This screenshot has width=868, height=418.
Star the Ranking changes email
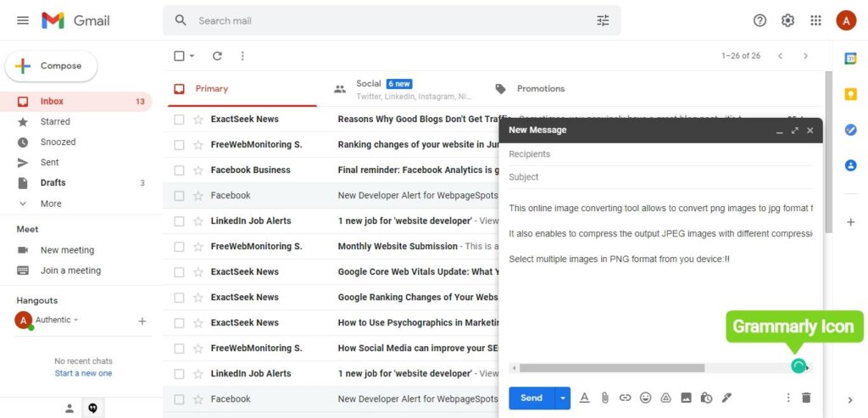198,144
